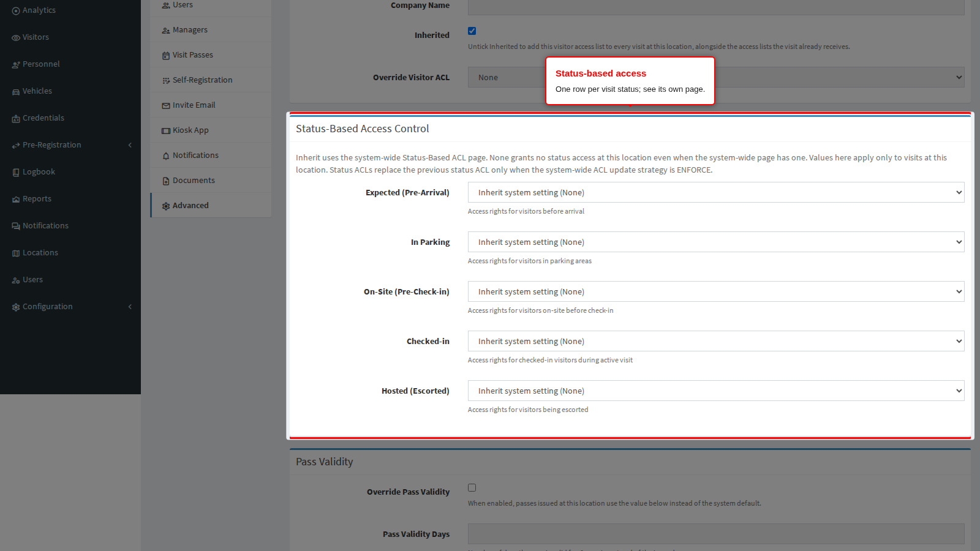Viewport: 980px width, 551px height.
Task: Click the Invite Email envelope icon
Action: coord(166,106)
